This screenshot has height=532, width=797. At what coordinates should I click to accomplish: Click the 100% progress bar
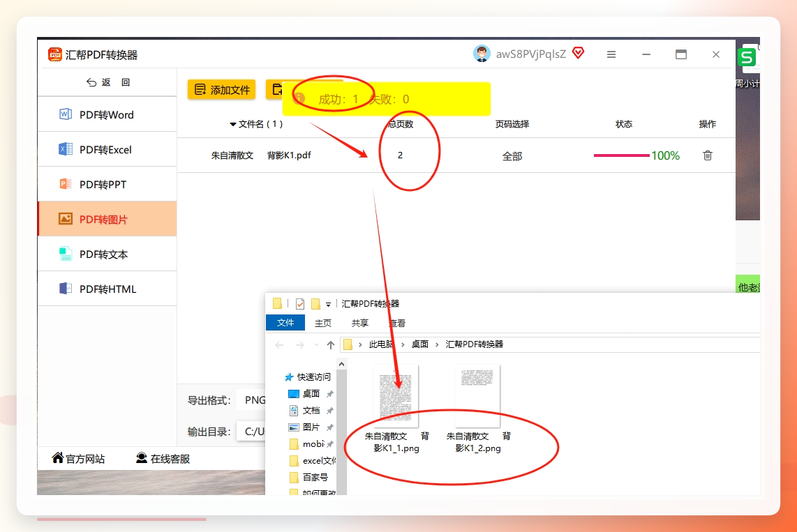point(621,155)
